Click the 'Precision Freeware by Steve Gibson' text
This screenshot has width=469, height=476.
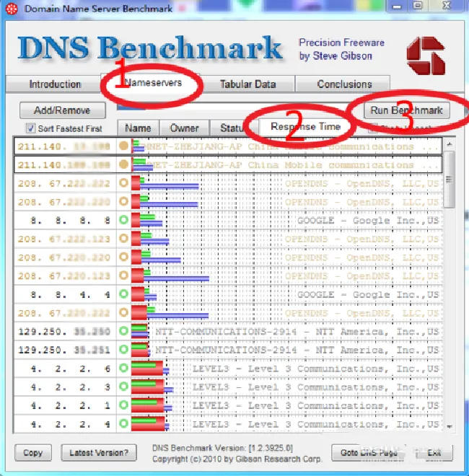point(341,49)
